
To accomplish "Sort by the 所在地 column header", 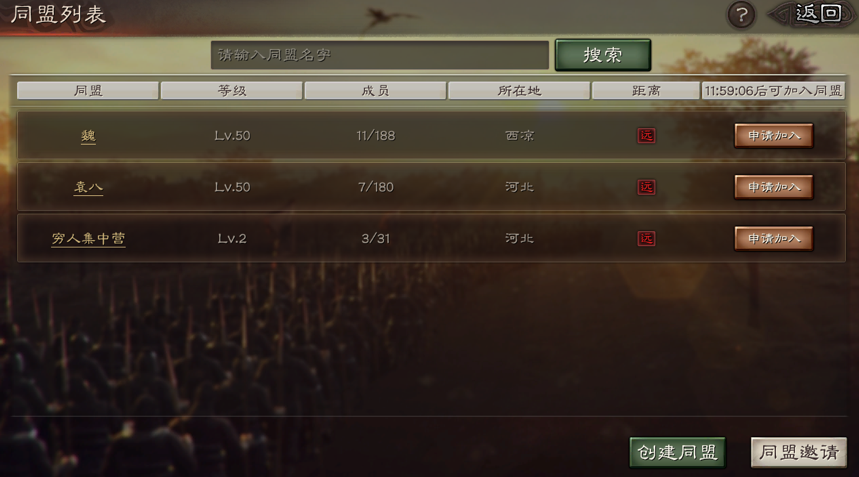I will click(519, 90).
